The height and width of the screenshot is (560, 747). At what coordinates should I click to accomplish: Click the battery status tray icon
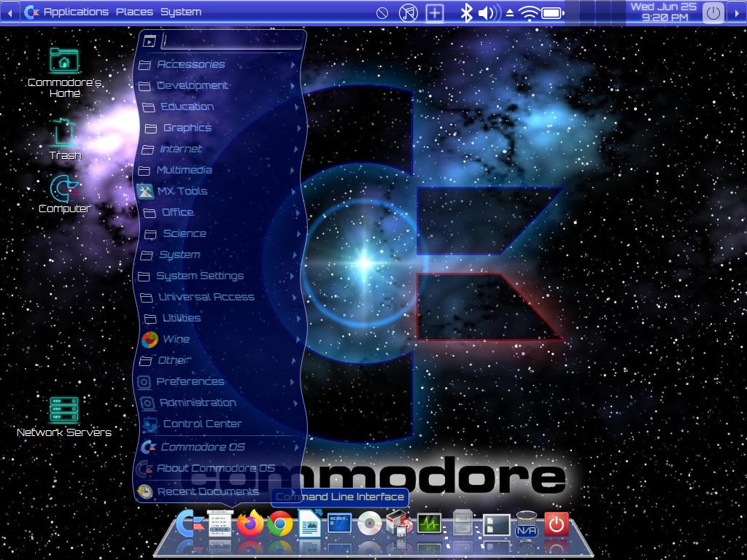click(552, 13)
